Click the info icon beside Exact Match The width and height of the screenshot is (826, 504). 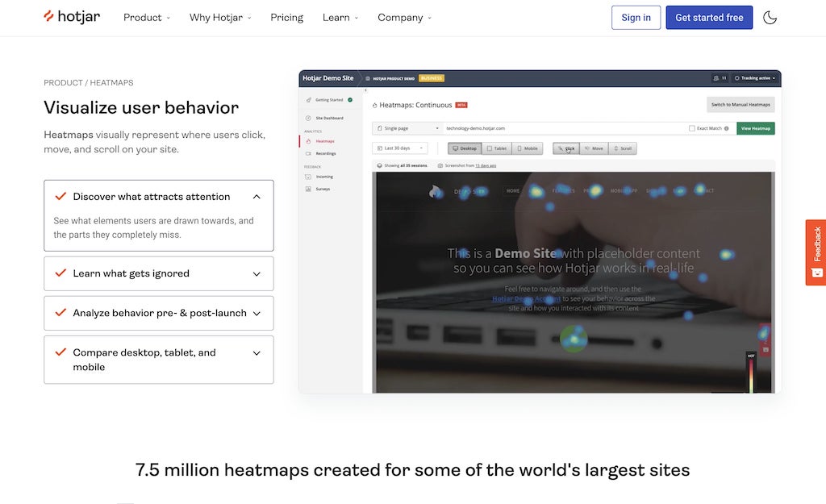pos(727,128)
